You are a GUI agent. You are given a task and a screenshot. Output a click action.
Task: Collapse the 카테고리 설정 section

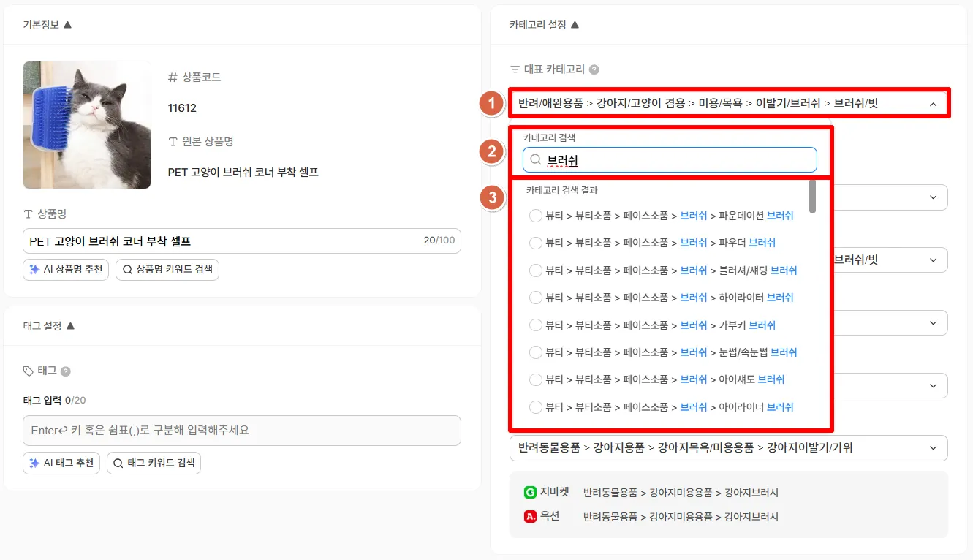pos(575,25)
